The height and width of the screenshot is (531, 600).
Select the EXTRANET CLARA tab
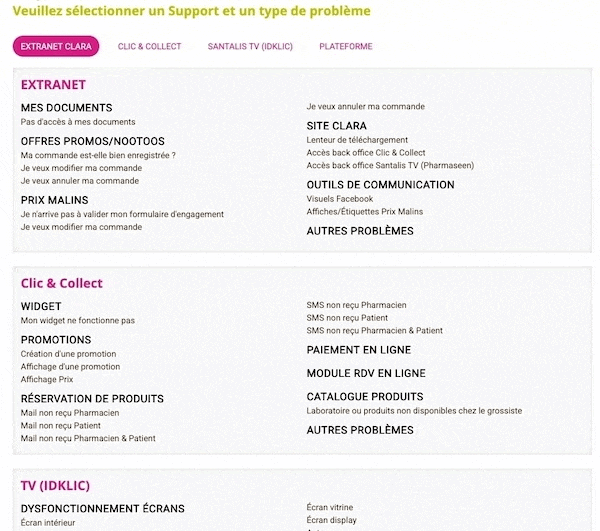click(x=56, y=46)
